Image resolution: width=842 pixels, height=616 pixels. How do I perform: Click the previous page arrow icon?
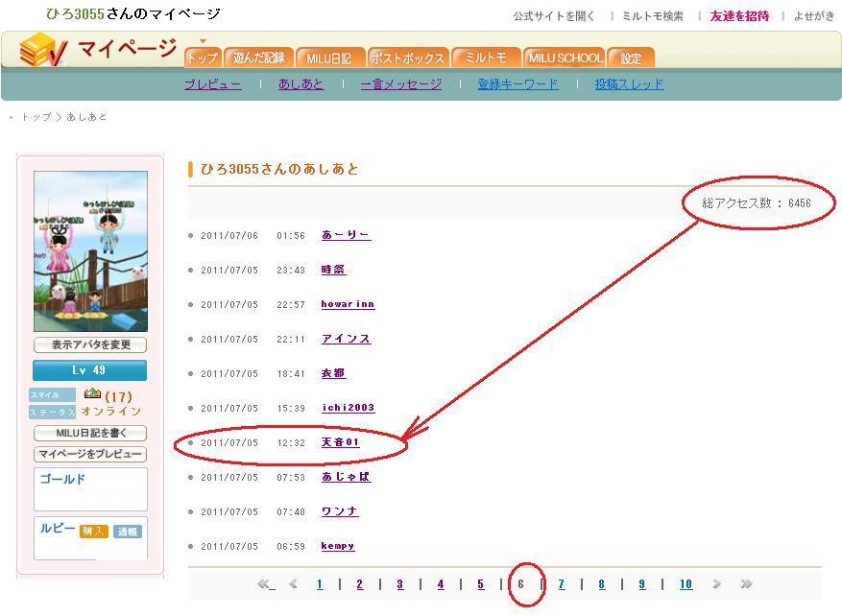293,583
